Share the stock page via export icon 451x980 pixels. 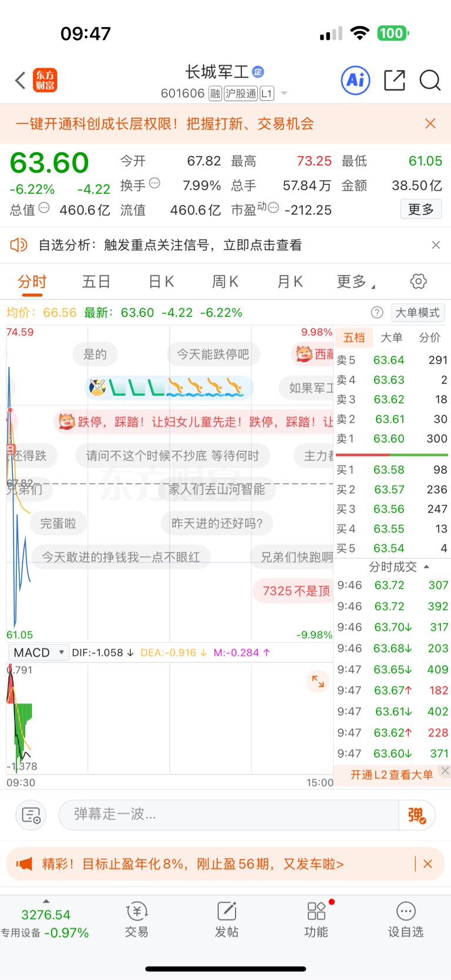[x=395, y=80]
